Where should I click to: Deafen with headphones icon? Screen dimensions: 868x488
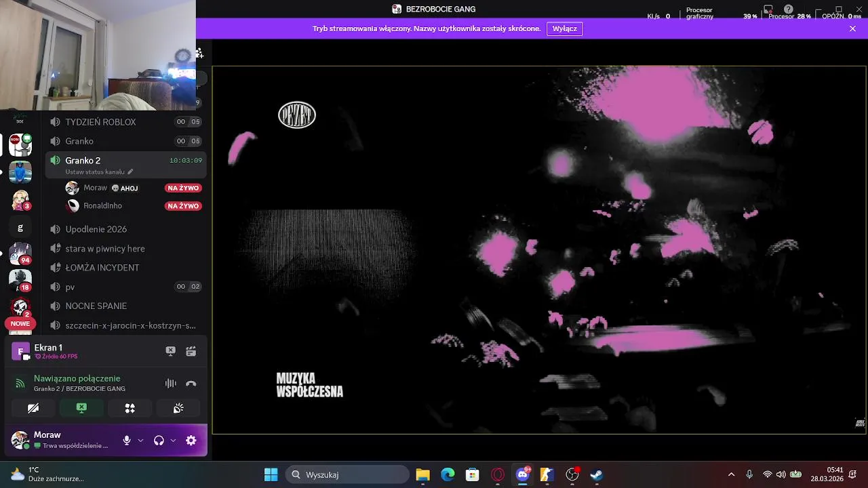click(x=159, y=441)
